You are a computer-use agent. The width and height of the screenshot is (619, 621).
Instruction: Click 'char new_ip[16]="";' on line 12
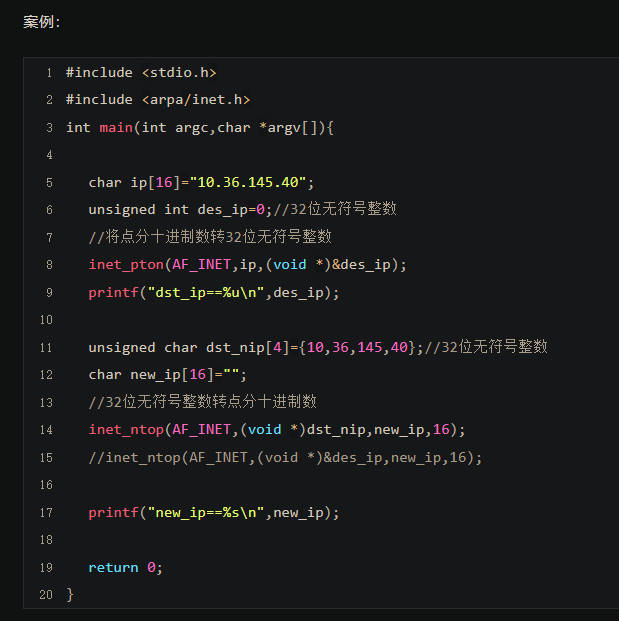[x=168, y=375]
